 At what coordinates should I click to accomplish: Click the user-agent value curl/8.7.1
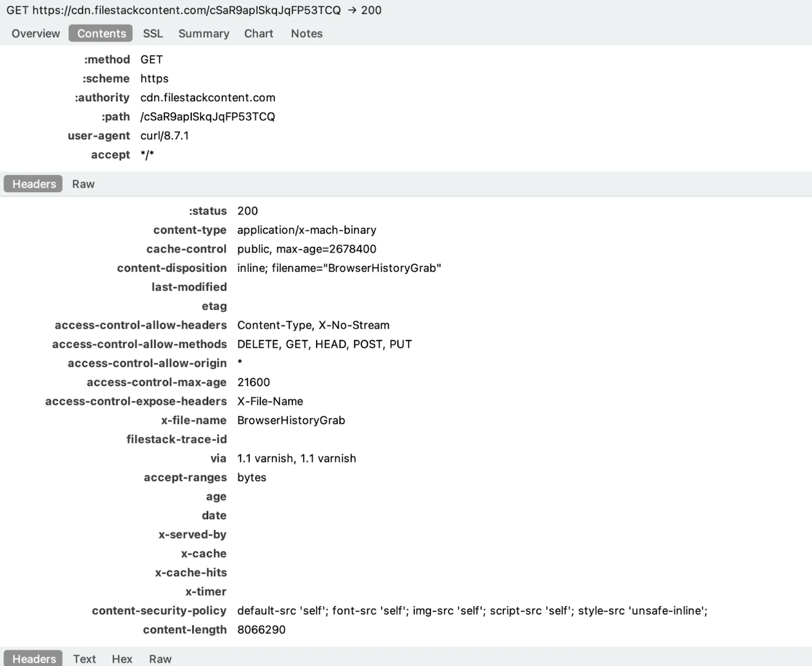coord(164,136)
